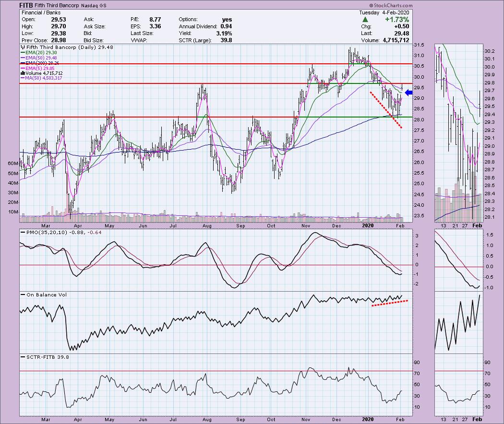Click the Fifth Third Bancorp (Daily) 29.48 legend title
The image size is (504, 424).
coord(70,47)
